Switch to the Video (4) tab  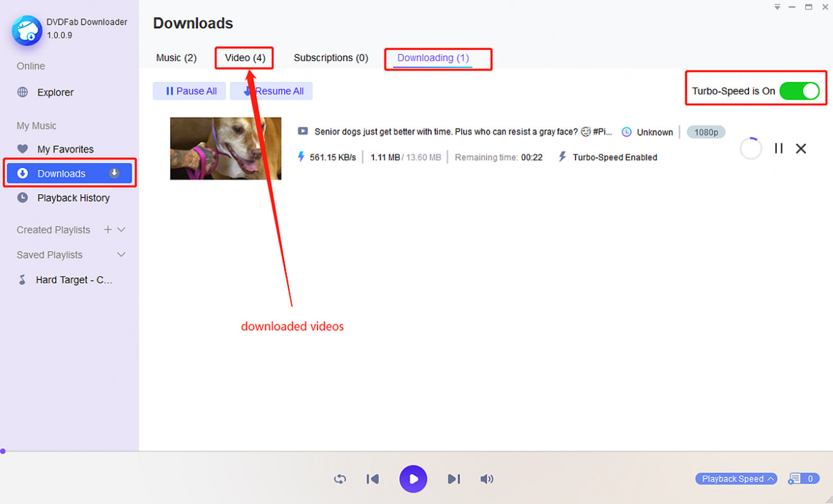(x=245, y=58)
